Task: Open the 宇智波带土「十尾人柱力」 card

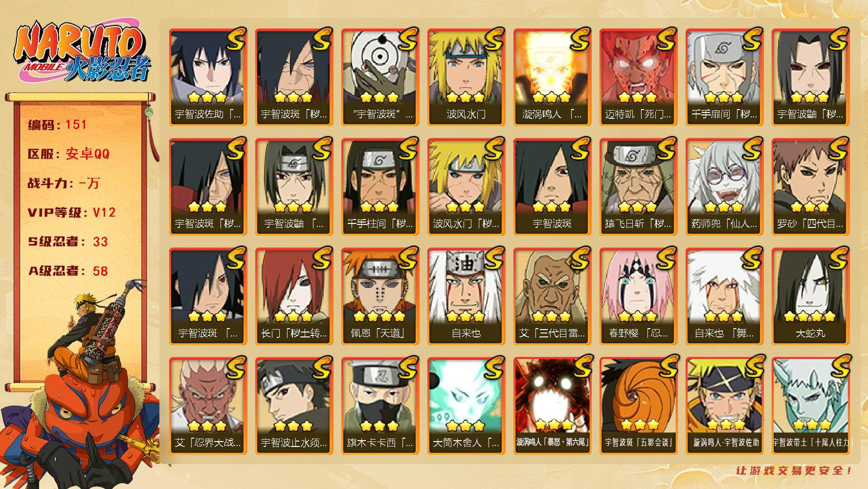Action: (810, 406)
